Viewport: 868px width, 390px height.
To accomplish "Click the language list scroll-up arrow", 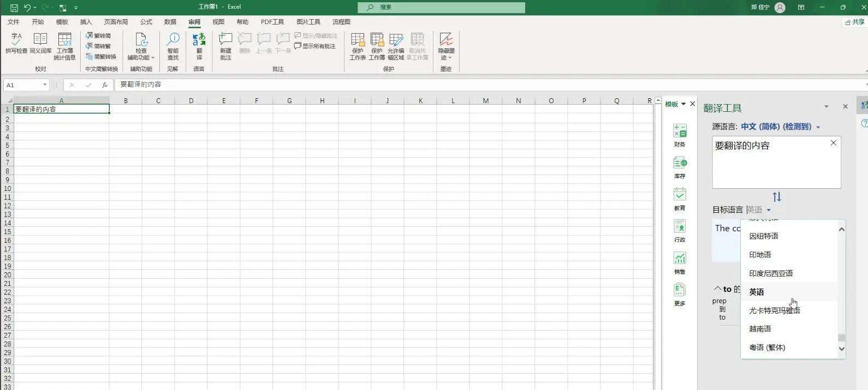I will [841, 230].
